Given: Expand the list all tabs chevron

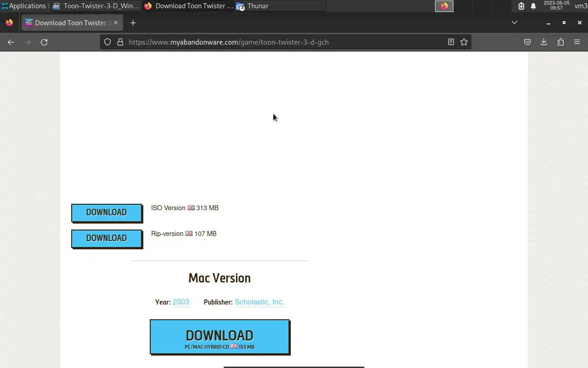Looking at the screenshot, I should pyautogui.click(x=514, y=23).
